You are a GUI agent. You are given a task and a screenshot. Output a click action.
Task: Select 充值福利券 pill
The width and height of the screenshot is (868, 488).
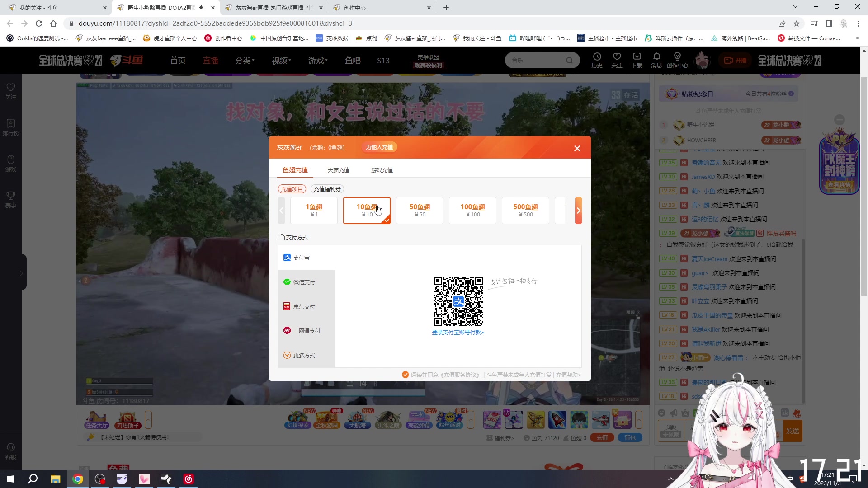(x=327, y=189)
